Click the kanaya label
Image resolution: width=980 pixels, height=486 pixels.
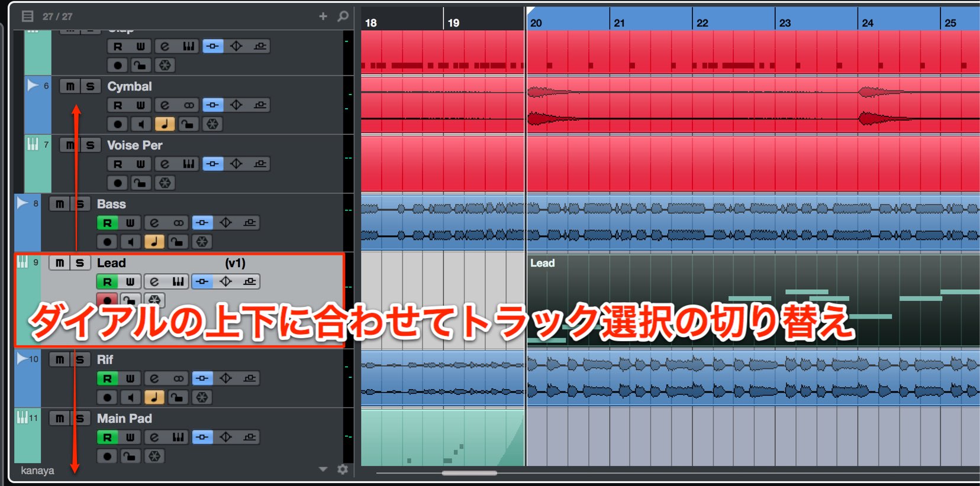click(x=37, y=471)
